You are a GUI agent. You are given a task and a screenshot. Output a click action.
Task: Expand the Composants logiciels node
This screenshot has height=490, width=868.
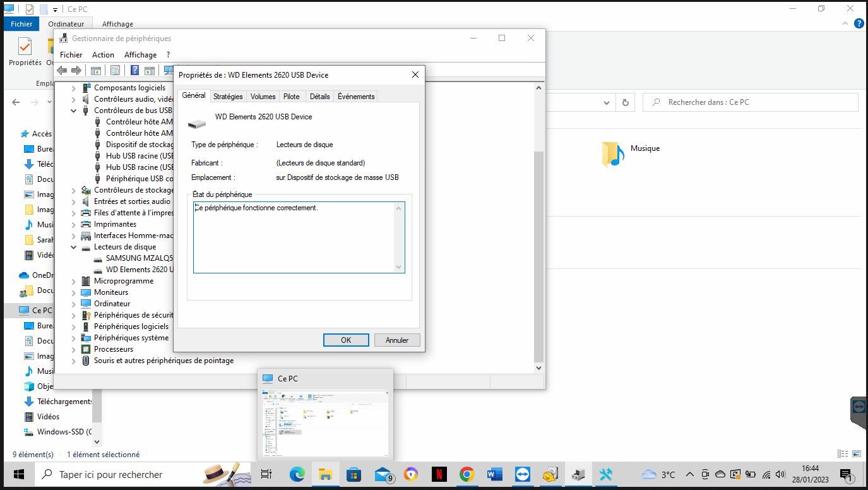[x=74, y=88]
